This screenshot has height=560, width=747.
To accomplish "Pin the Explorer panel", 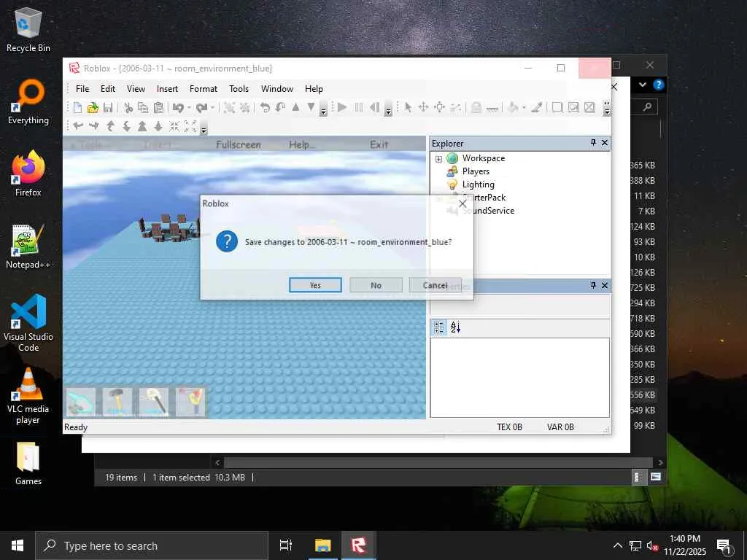I will point(593,143).
